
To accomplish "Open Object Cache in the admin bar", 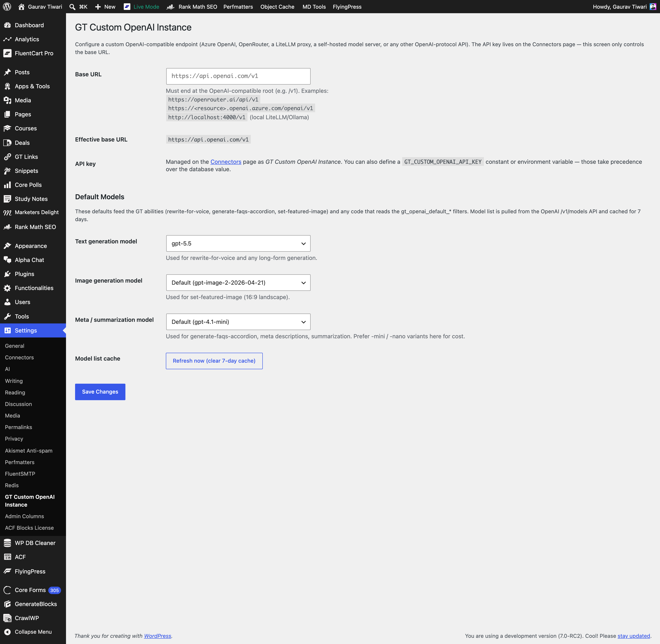I will click(x=277, y=7).
